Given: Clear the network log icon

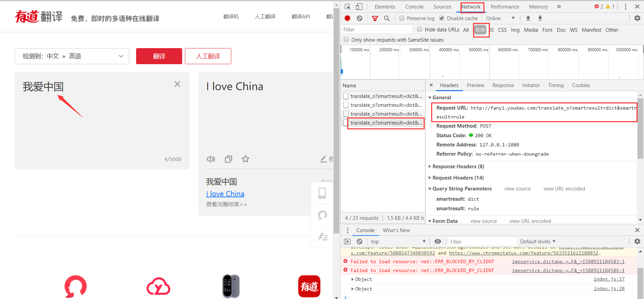Looking at the screenshot, I should coord(360,18).
